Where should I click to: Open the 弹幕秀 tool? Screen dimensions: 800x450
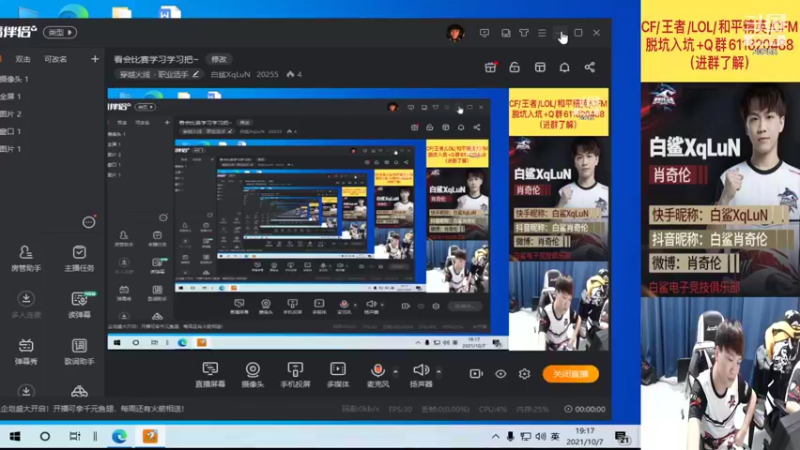[26, 352]
